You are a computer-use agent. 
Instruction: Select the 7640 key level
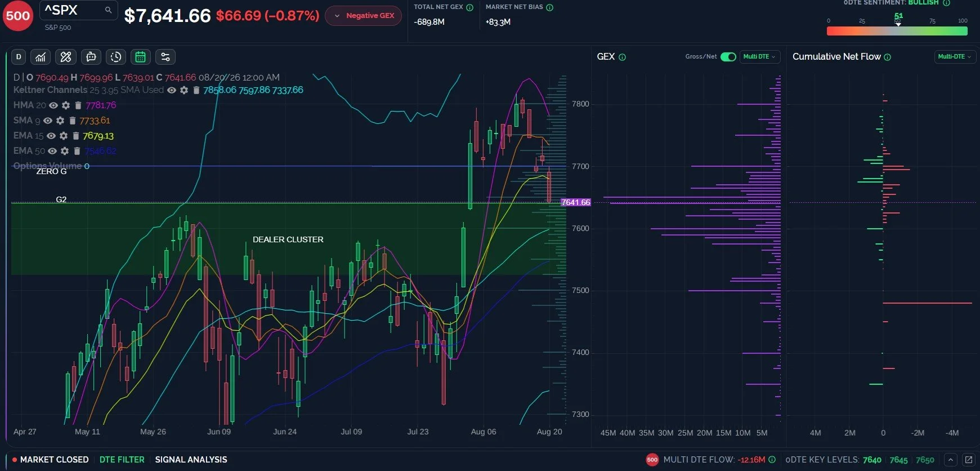(872, 460)
